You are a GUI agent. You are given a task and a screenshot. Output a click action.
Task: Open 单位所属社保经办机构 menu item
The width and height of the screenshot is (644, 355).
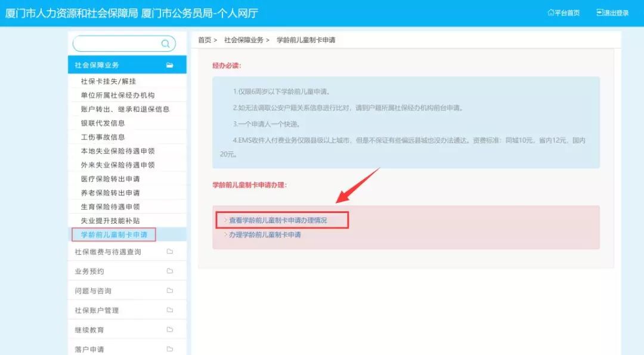pyautogui.click(x=118, y=95)
